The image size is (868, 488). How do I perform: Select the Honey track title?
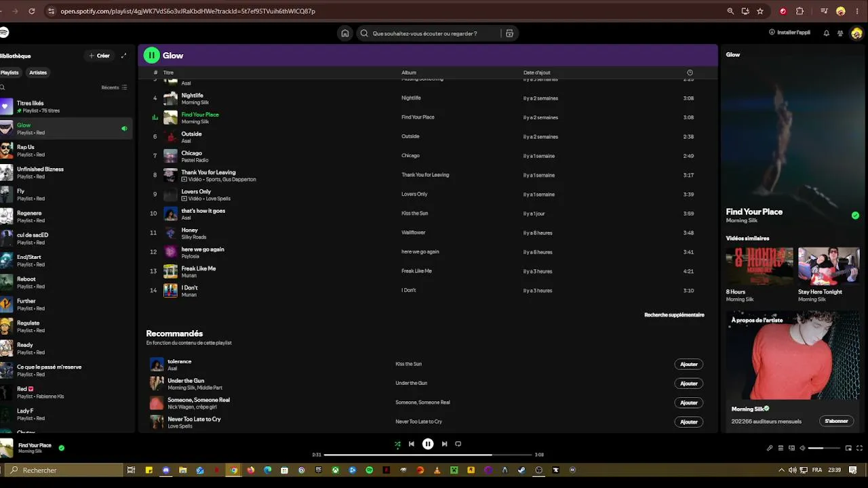pyautogui.click(x=190, y=230)
